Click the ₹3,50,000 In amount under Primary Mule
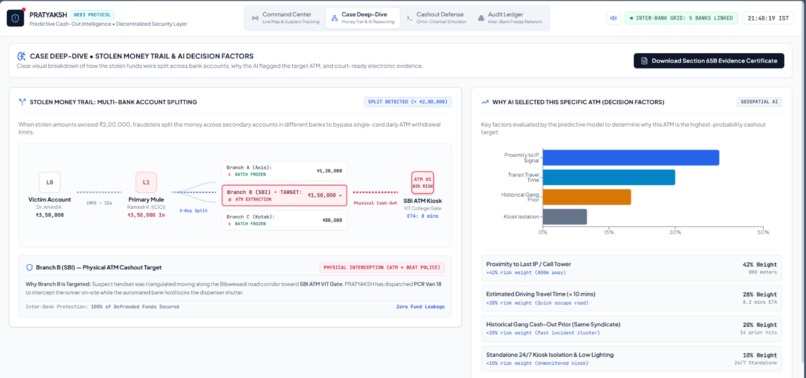The height and width of the screenshot is (378, 806). tap(146, 215)
